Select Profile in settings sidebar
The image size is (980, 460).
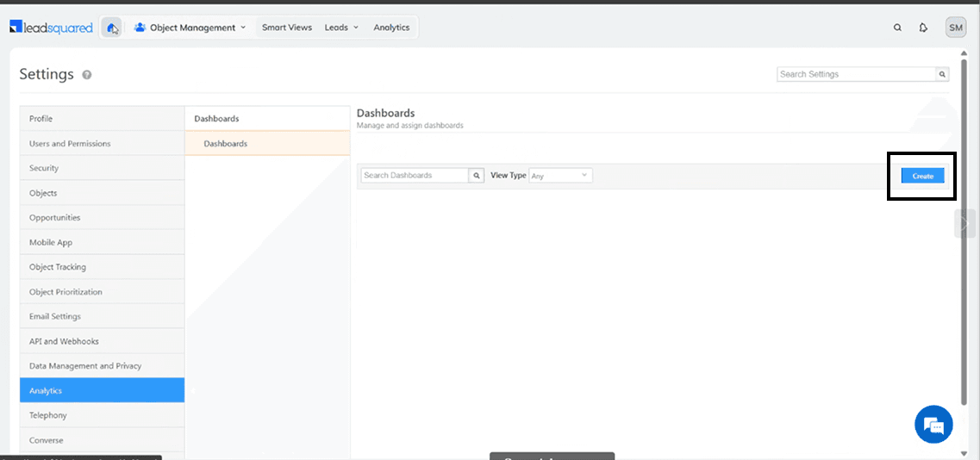[102, 119]
